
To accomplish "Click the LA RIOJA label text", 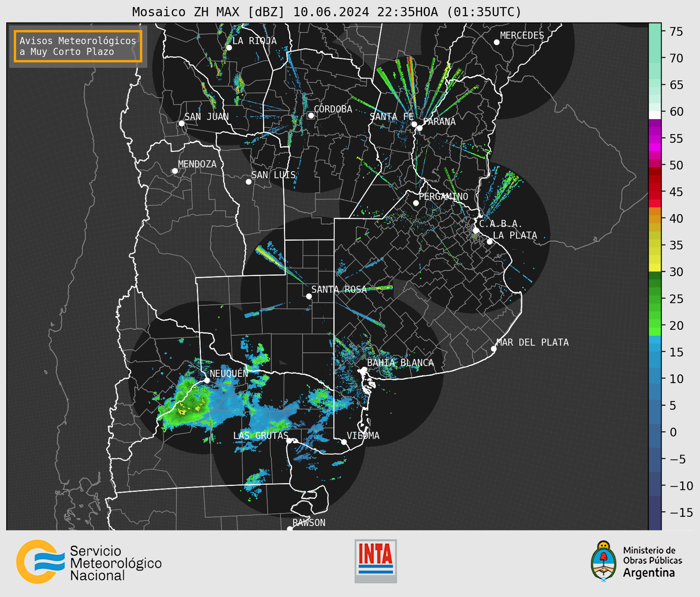I will coord(254,41).
